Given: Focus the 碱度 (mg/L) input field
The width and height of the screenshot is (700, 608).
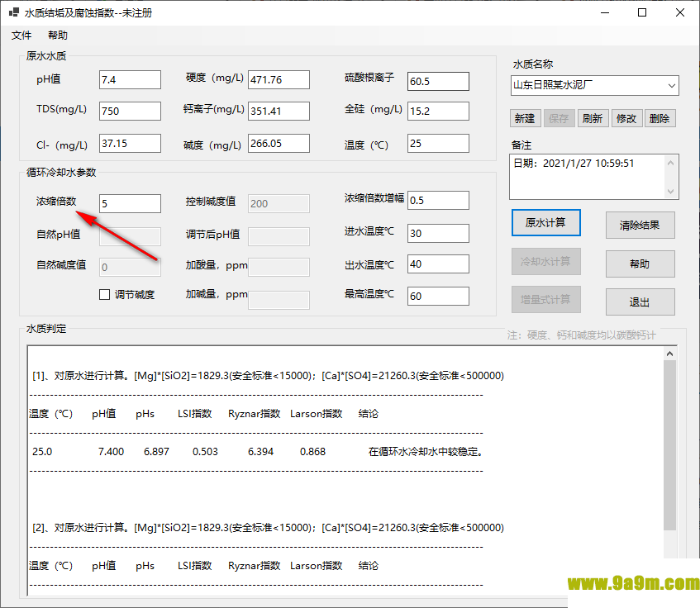Looking at the screenshot, I should click(279, 143).
